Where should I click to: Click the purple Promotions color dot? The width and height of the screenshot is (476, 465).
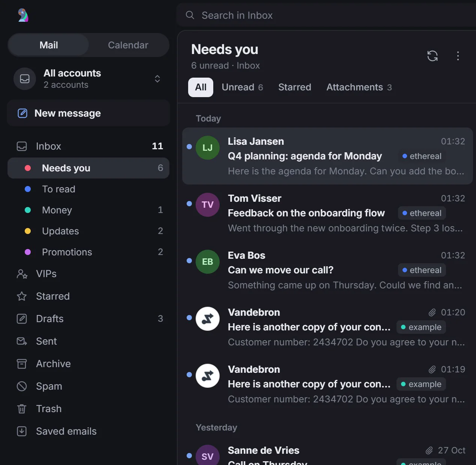28,252
